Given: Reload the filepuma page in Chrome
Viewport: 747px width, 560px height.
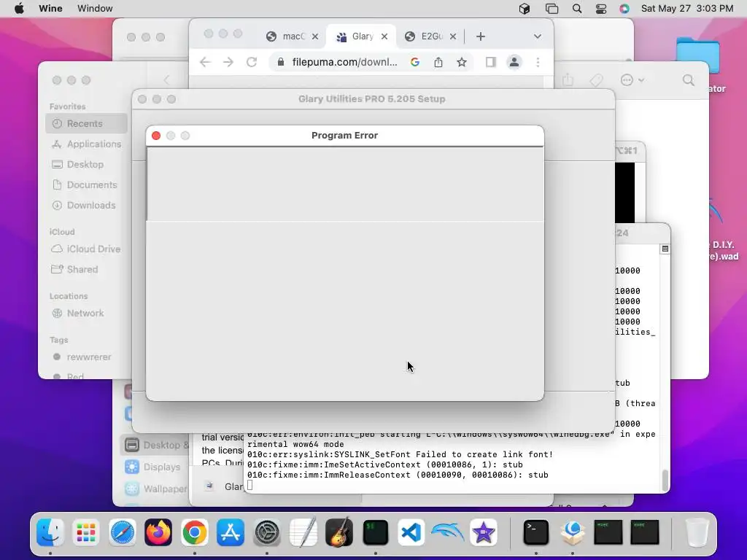Looking at the screenshot, I should (252, 62).
